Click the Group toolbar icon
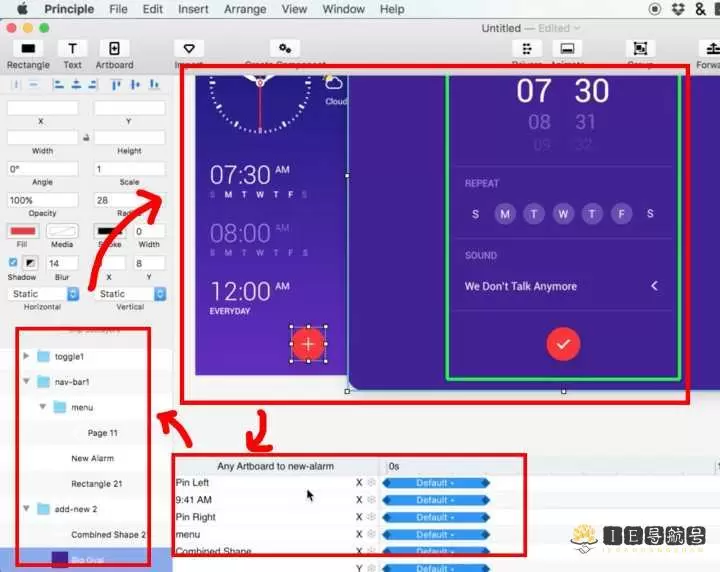This screenshot has width=720, height=572. tap(640, 49)
